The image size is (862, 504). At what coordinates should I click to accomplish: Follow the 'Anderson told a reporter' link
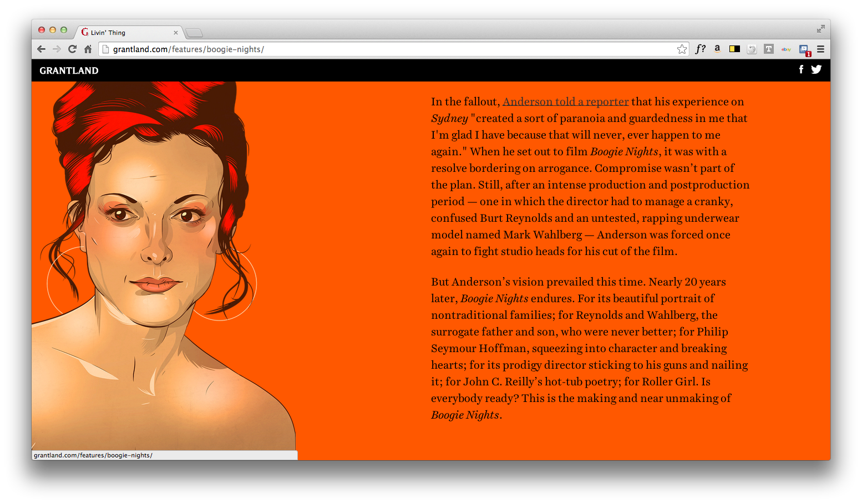click(565, 101)
